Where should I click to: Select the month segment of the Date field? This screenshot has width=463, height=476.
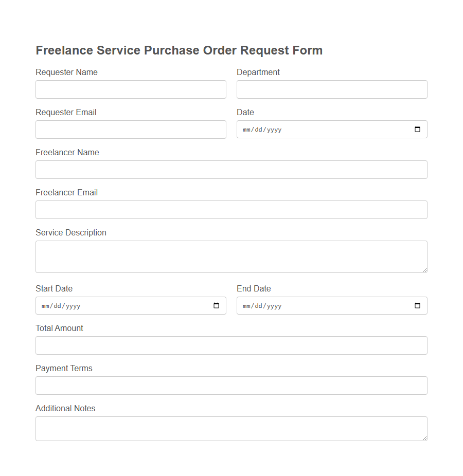[246, 130]
